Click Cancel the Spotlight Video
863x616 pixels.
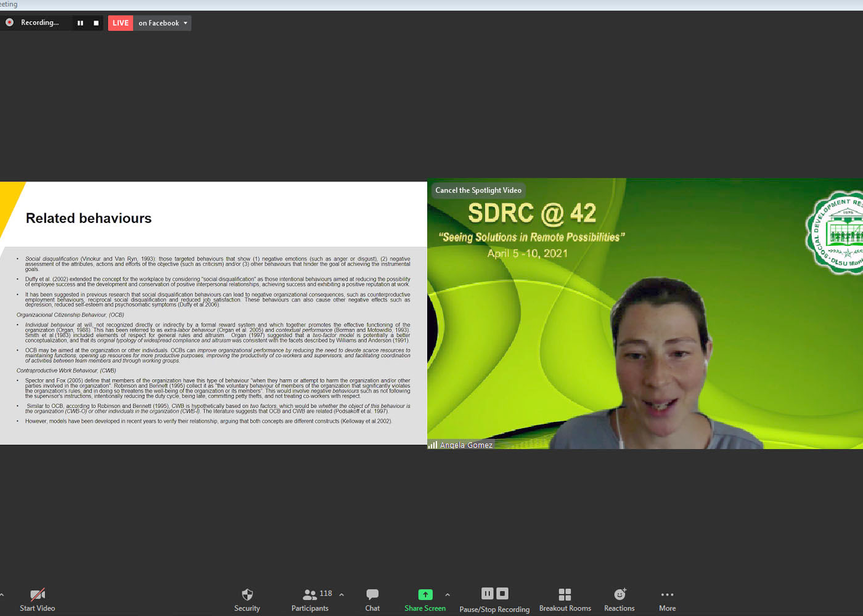point(478,190)
